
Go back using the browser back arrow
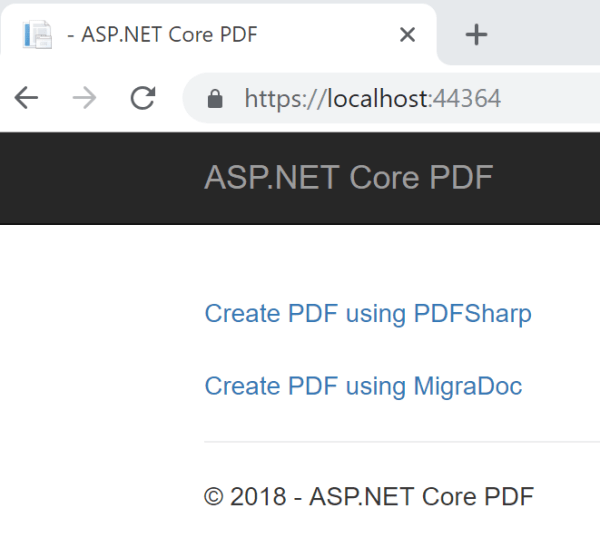click(27, 97)
